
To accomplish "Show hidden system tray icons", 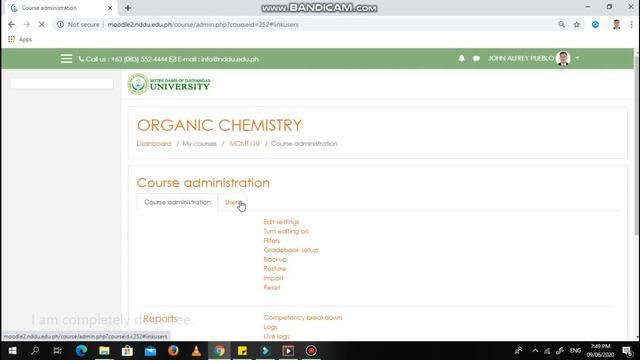I will coord(535,351).
